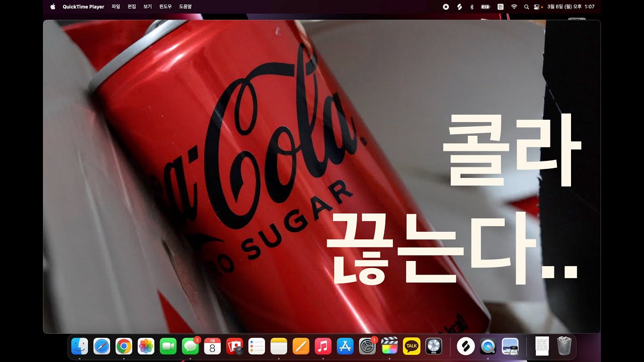Open the Music app in the Dock
The image size is (644, 362).
[x=323, y=346]
